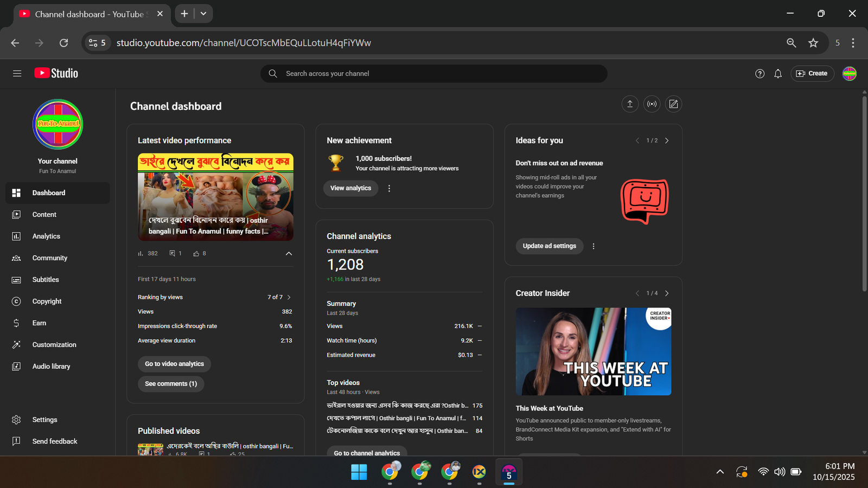The width and height of the screenshot is (868, 488).
Task: Open Analytics in the sidebar
Action: point(46,236)
